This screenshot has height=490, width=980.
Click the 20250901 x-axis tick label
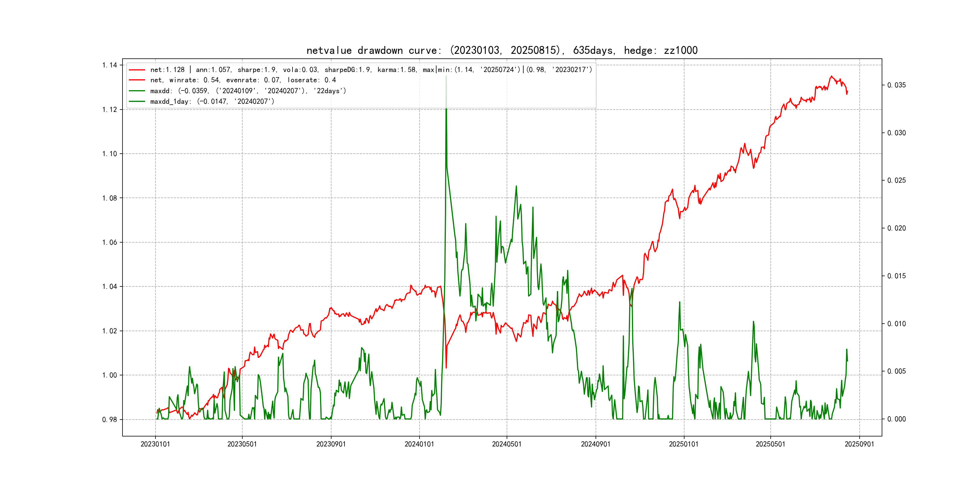(x=859, y=444)
